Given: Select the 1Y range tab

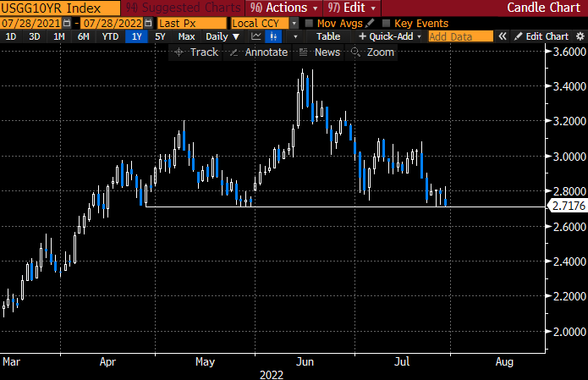Looking at the screenshot, I should (136, 36).
